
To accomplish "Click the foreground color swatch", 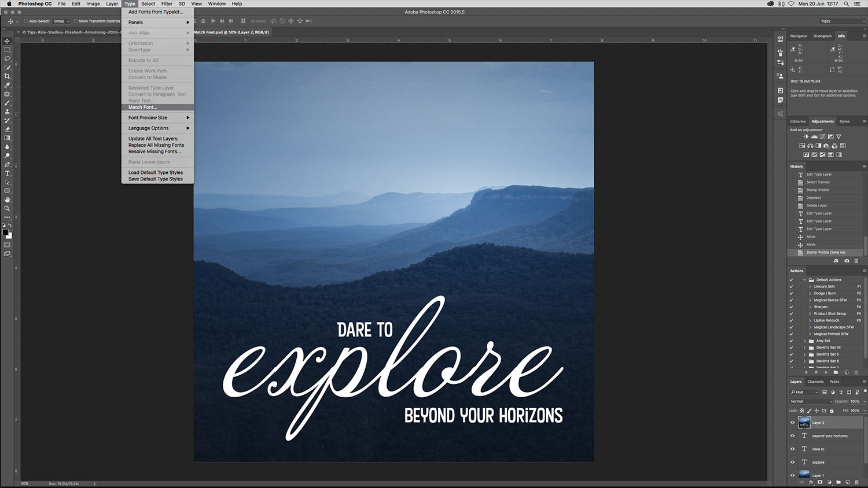I will 5,232.
